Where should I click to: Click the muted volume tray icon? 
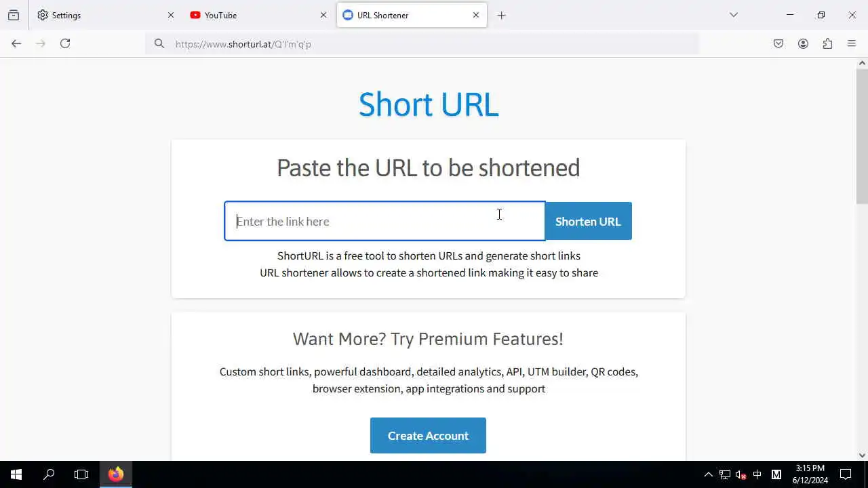click(741, 474)
